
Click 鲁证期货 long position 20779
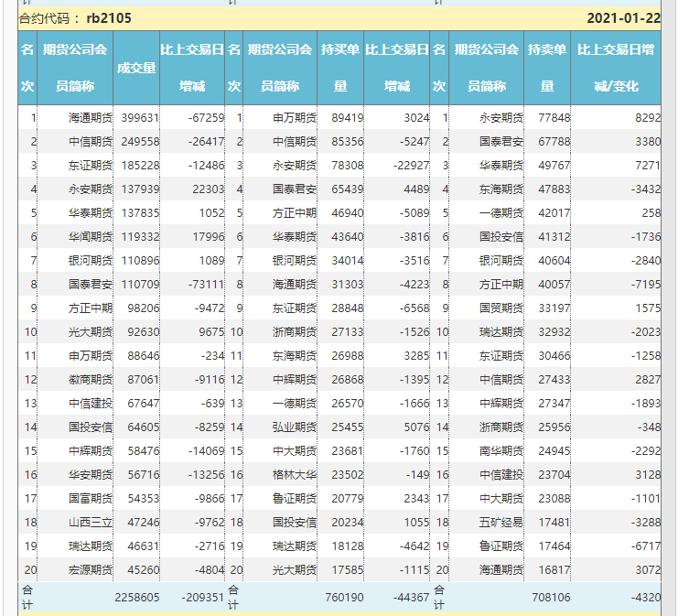pyautogui.click(x=347, y=498)
